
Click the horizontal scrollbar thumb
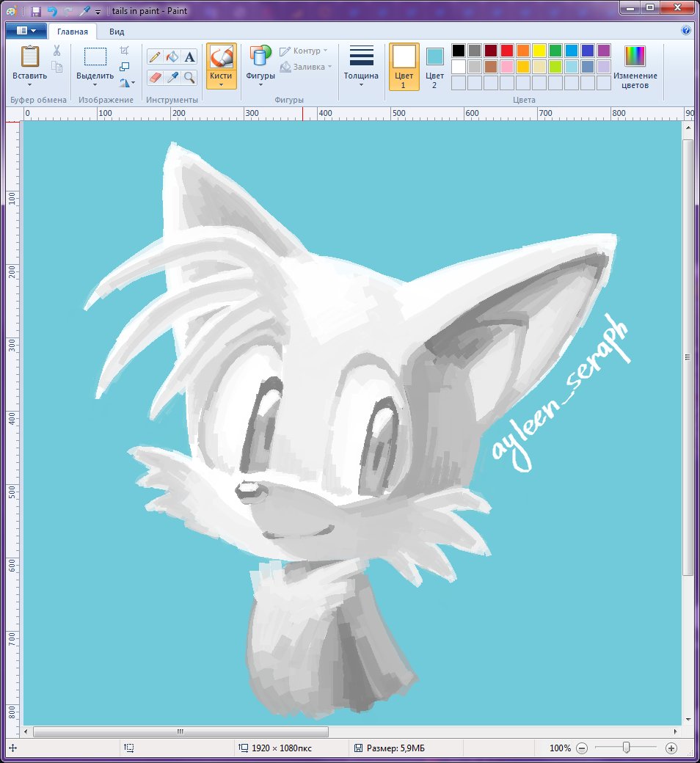pos(181,731)
